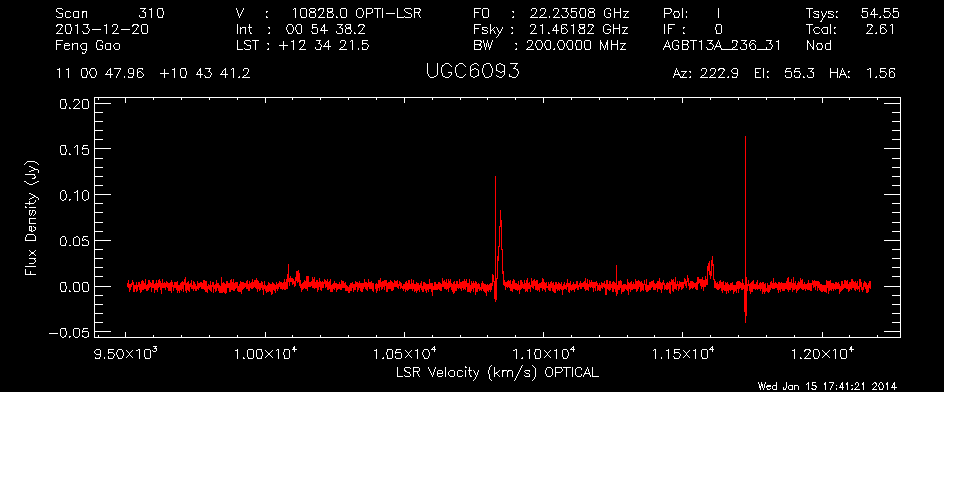This screenshot has width=962, height=490.
Task: Click the 0.15 tick label on flux axis
Action: (x=74, y=150)
